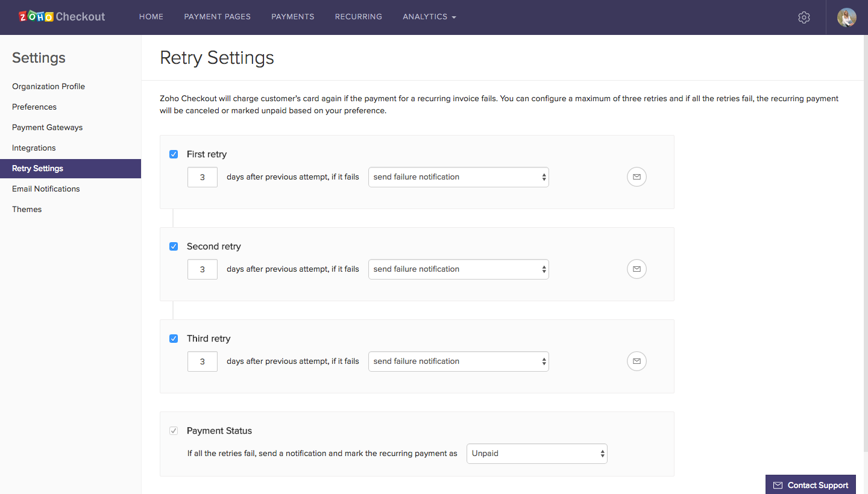
Task: Open Email Notifications settings
Action: 71,189
